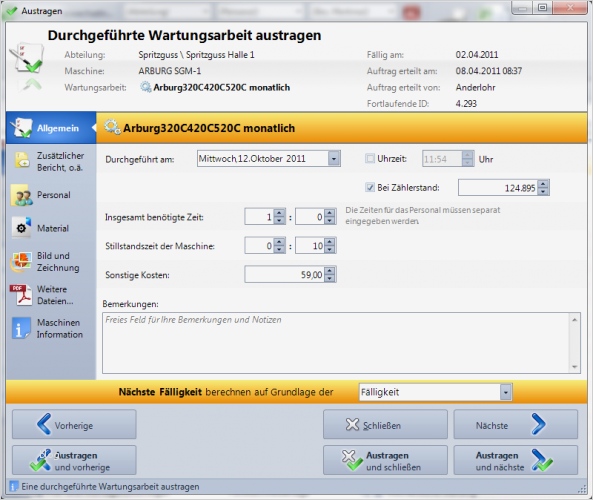This screenshot has height=500, width=593.
Task: Increase Stillstandszeit hours
Action: (279, 242)
